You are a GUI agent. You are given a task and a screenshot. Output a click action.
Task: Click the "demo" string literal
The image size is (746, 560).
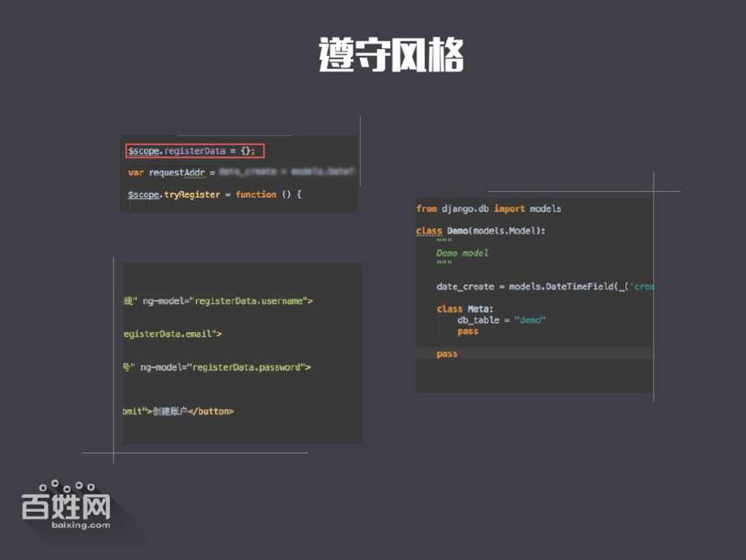tap(530, 320)
